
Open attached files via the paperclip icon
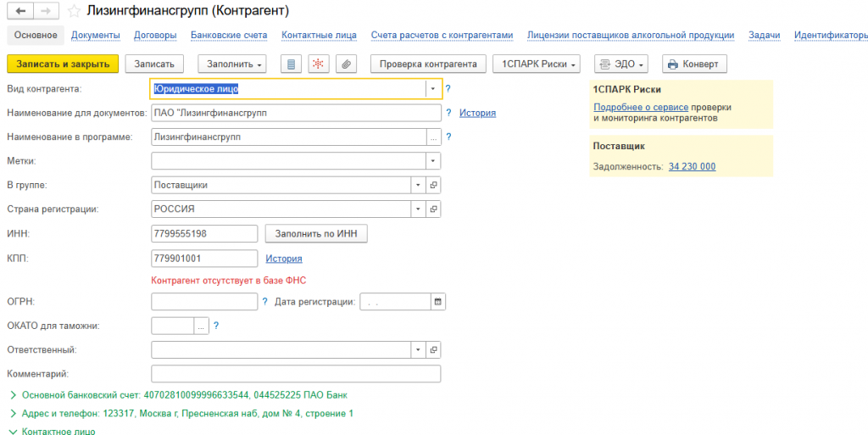point(346,64)
